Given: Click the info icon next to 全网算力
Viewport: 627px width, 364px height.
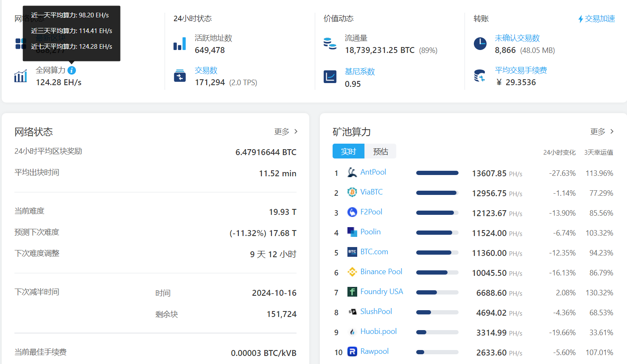Looking at the screenshot, I should (x=72, y=70).
